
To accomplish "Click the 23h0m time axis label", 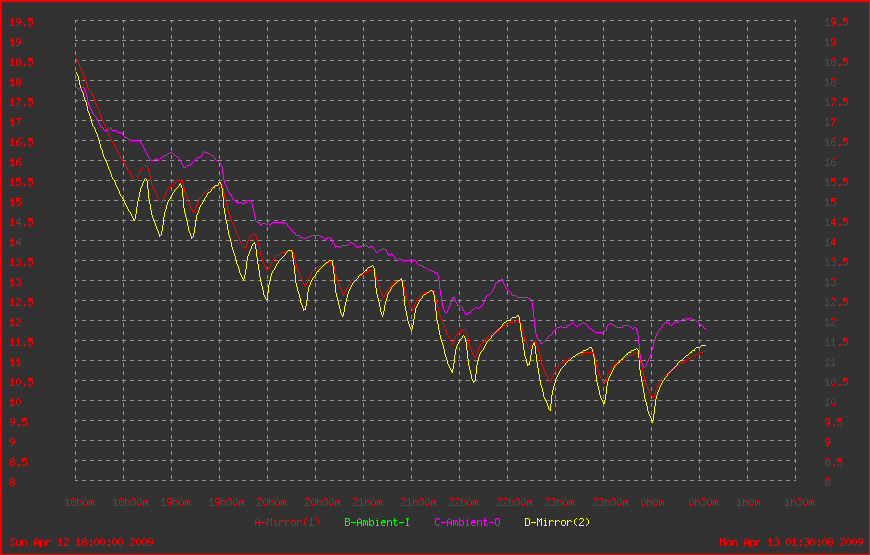I will [559, 502].
